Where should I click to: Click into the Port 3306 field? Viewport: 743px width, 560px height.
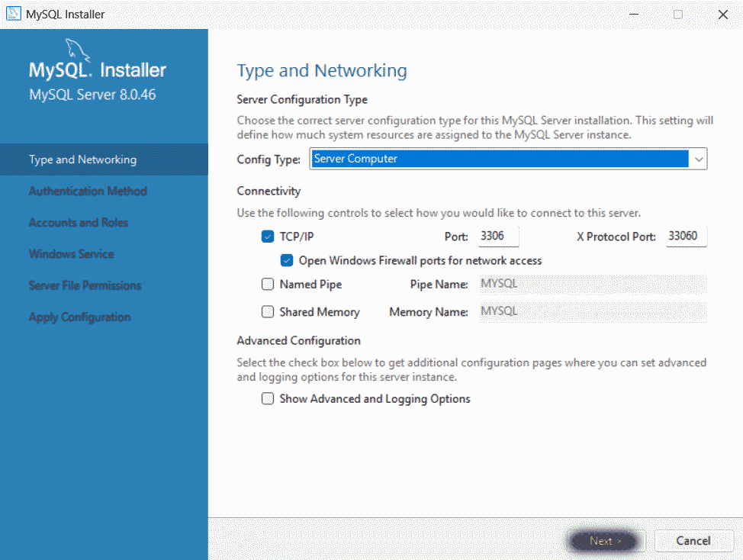pos(498,236)
